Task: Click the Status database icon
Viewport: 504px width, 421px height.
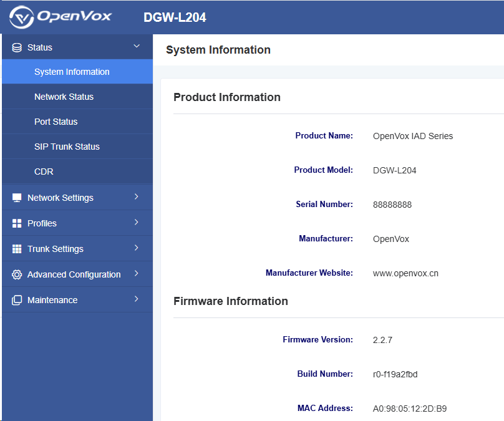Action: pos(17,47)
